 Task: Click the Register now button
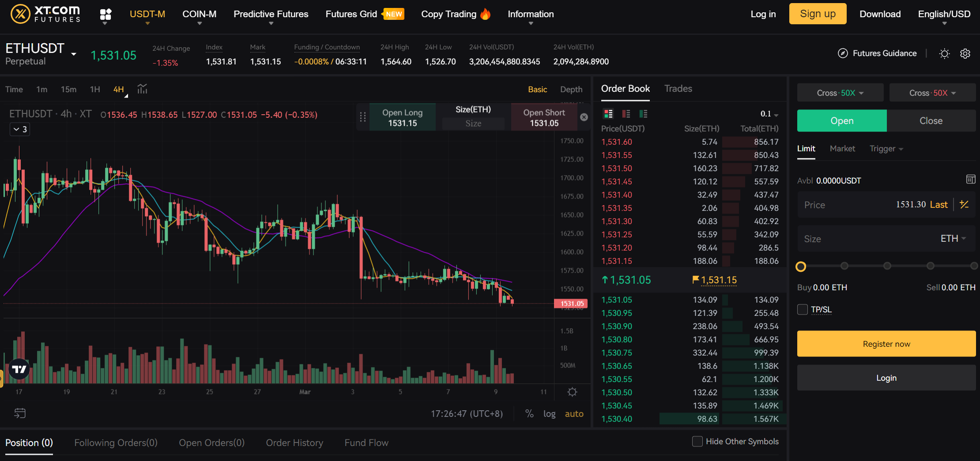pos(886,344)
